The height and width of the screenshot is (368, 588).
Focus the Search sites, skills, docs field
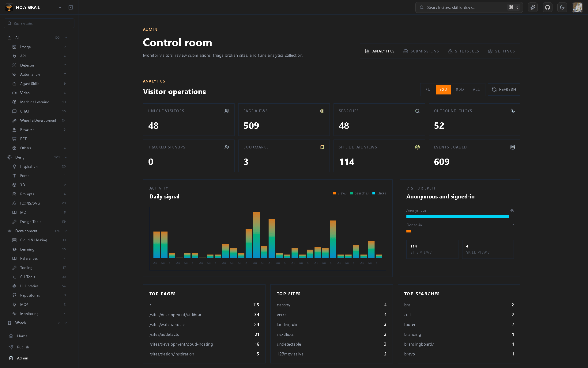[469, 7]
